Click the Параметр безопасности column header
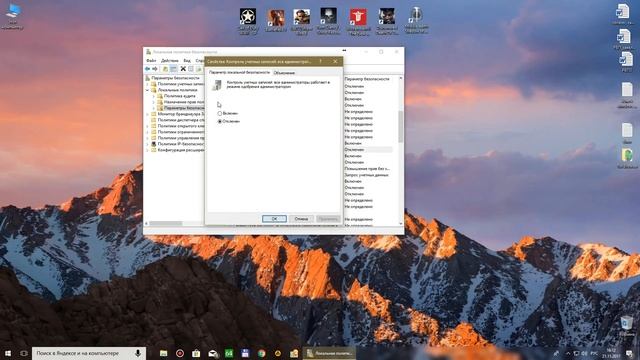The width and height of the screenshot is (640, 360). click(x=367, y=79)
